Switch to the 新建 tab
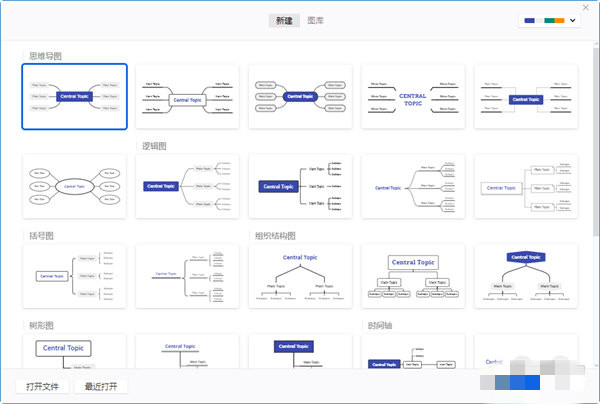The image size is (600, 404). click(284, 20)
